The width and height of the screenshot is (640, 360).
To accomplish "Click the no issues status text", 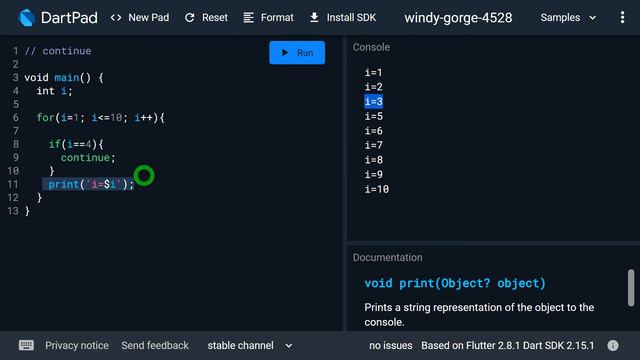I will point(391,345).
